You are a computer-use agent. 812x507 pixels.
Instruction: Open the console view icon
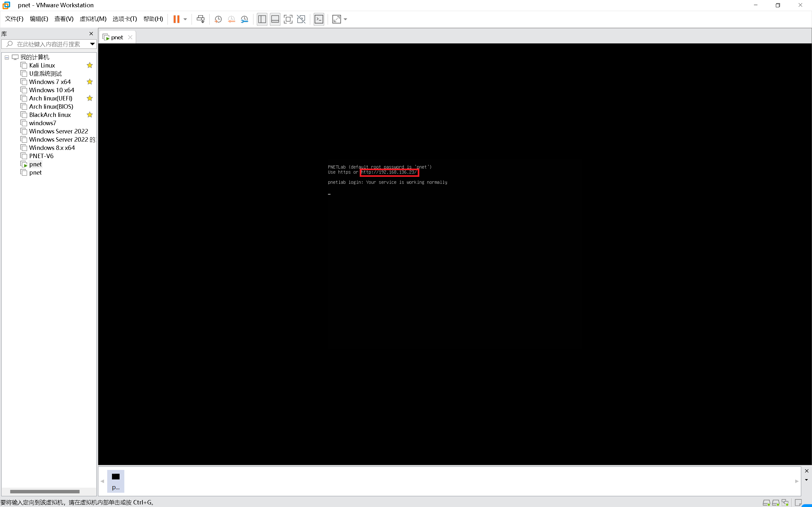[319, 19]
